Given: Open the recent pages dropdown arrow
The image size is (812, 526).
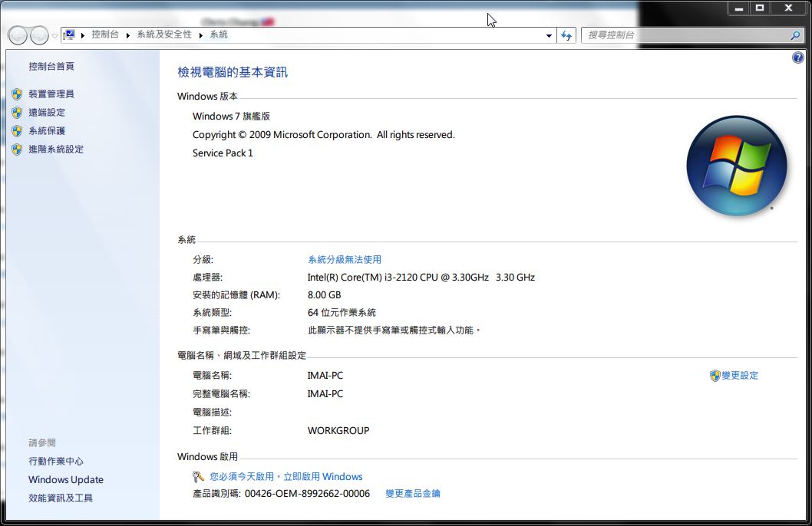Looking at the screenshot, I should tap(55, 36).
